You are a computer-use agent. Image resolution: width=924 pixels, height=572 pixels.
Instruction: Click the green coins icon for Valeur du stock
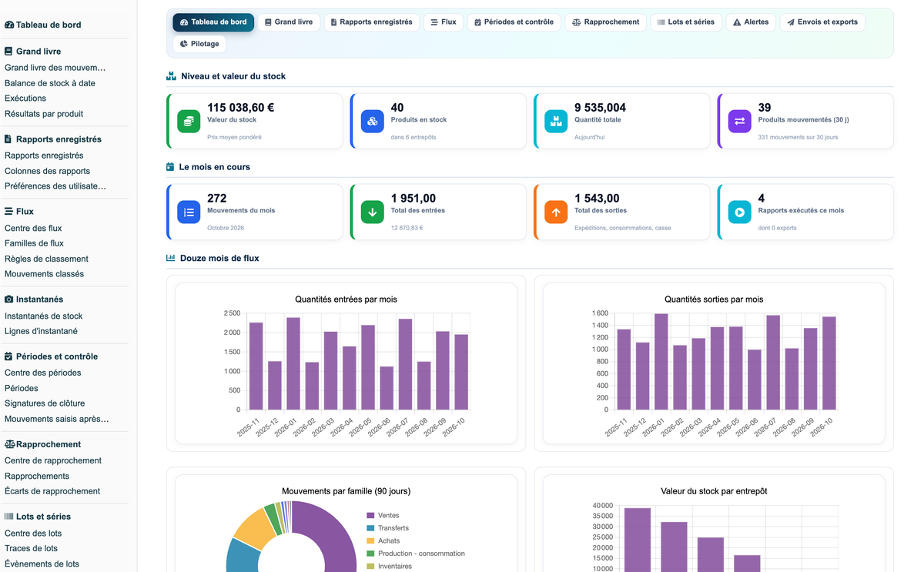coord(189,121)
